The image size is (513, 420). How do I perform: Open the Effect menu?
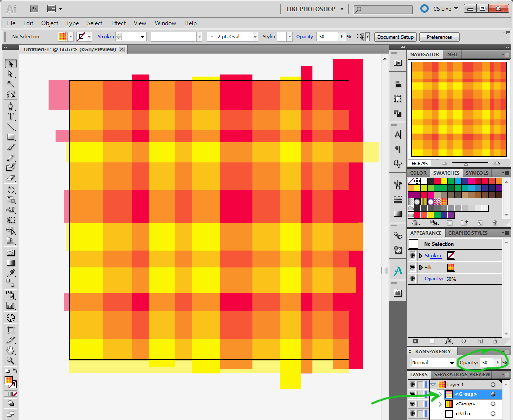[x=118, y=23]
